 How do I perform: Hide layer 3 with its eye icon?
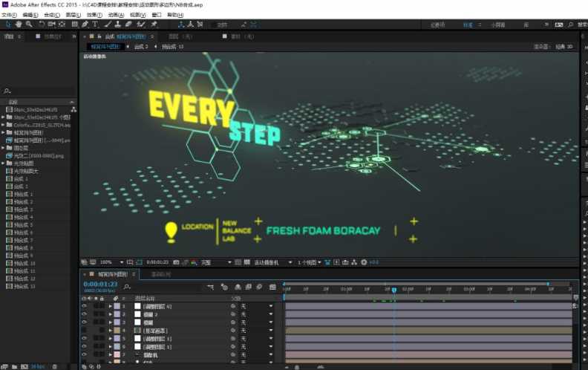[x=84, y=322]
